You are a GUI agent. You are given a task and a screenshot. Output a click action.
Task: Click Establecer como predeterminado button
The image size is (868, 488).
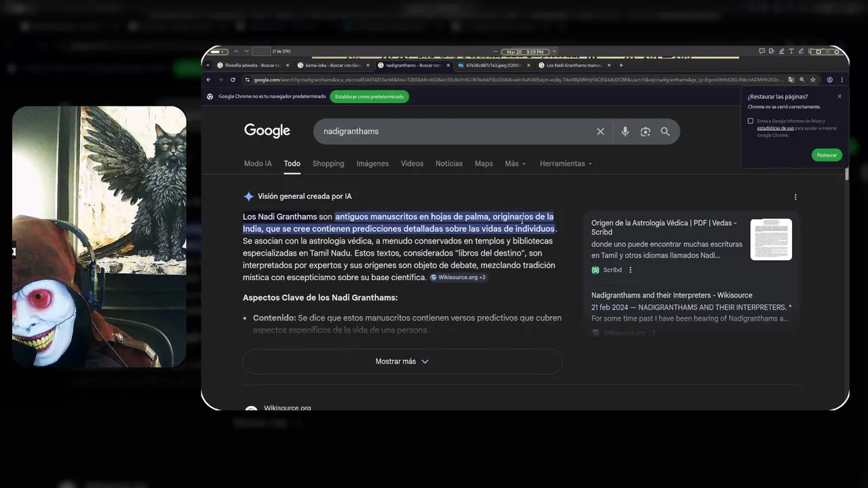370,97
